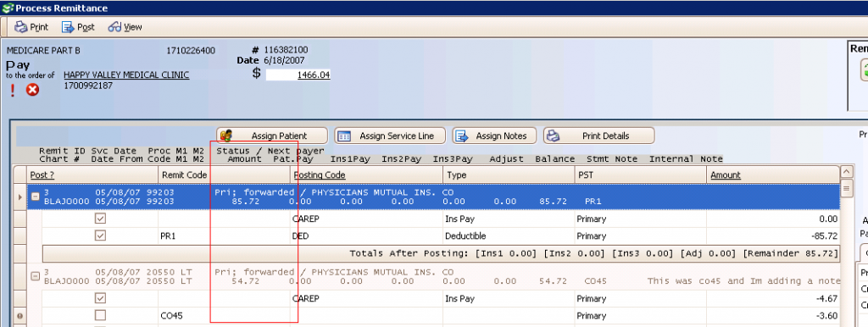Collapse the 99203 service line row
This screenshot has width=868, height=327.
coord(35,197)
